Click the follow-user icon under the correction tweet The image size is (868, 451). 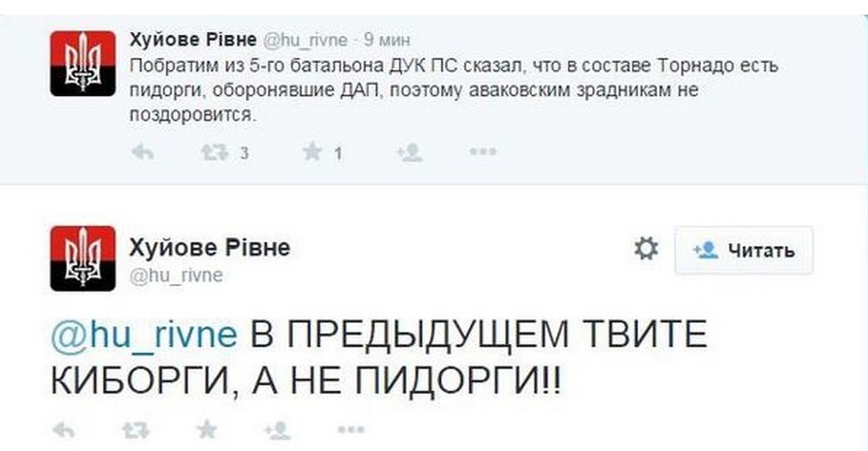click(x=279, y=429)
